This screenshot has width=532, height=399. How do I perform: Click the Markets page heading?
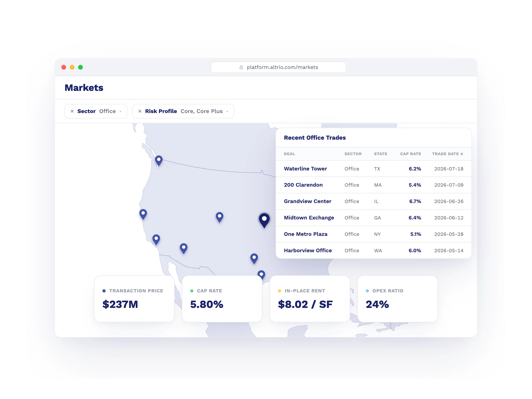click(84, 88)
